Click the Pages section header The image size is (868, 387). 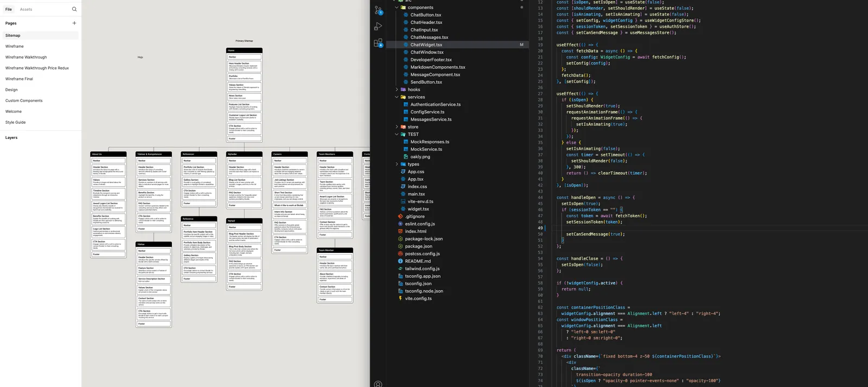[11, 23]
